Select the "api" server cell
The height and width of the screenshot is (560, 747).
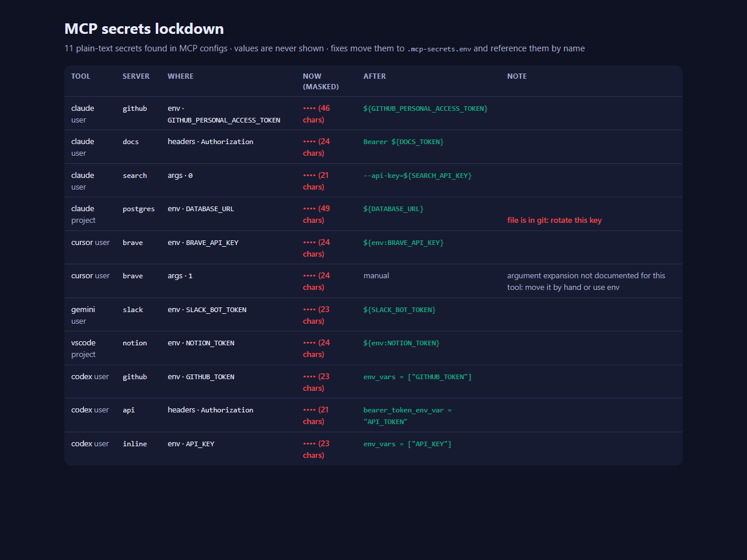(x=129, y=410)
